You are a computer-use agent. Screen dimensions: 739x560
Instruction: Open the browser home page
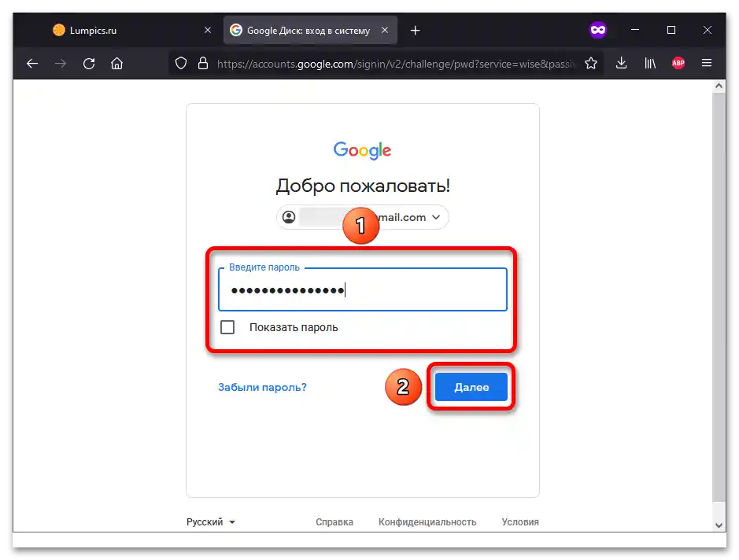click(x=117, y=64)
